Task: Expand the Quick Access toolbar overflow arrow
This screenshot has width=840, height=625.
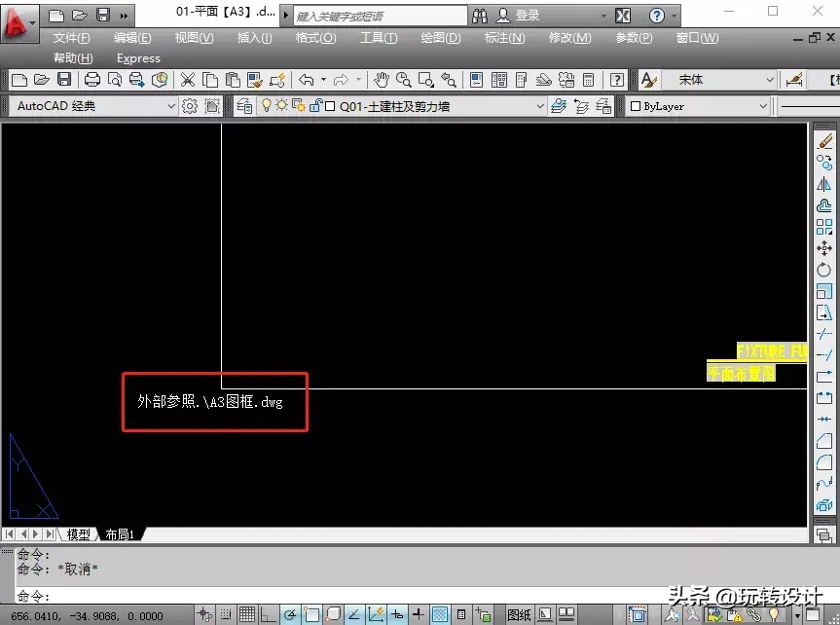Action: 124,16
